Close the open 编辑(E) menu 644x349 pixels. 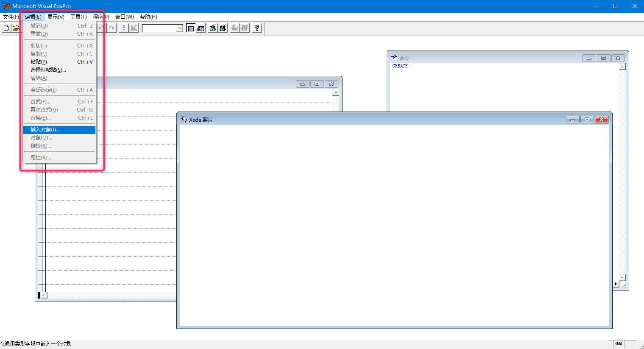pyautogui.click(x=33, y=17)
